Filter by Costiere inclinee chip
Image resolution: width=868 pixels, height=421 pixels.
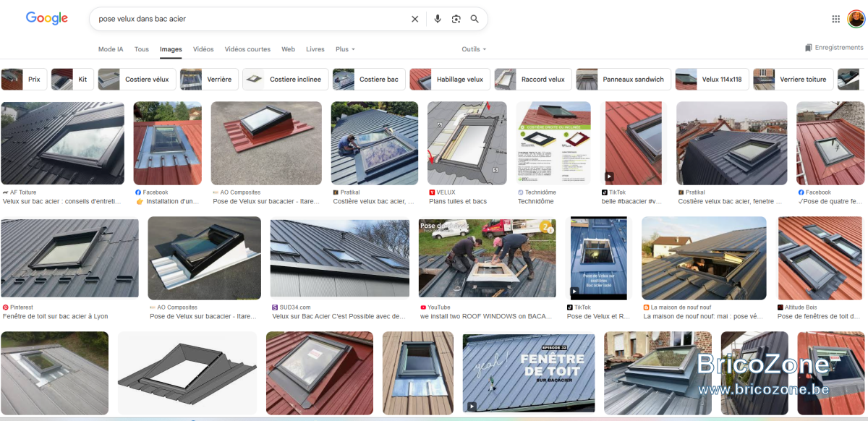285,80
